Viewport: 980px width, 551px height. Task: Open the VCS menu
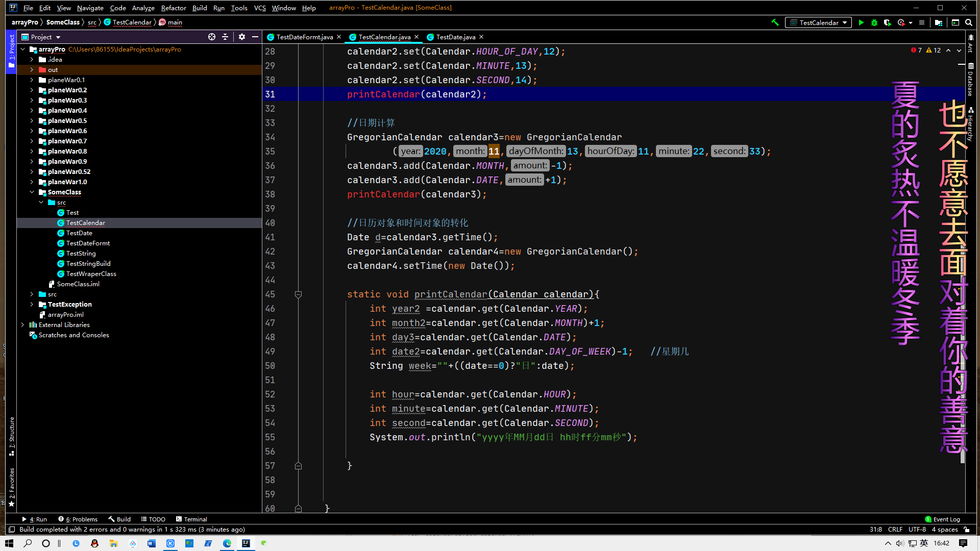click(260, 8)
